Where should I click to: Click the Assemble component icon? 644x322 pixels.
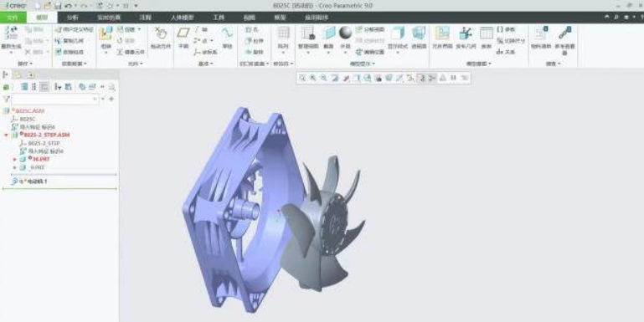point(106,33)
